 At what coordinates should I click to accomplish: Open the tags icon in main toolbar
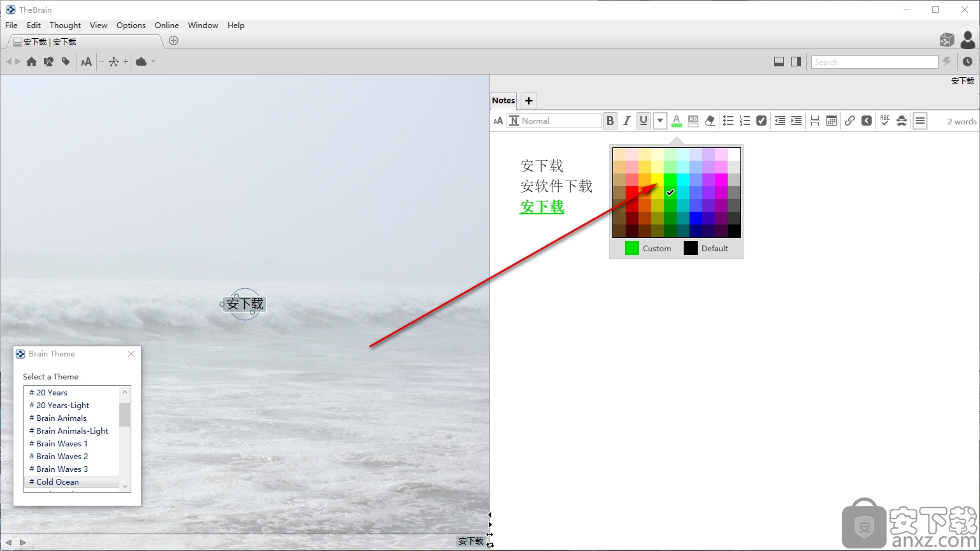pos(66,62)
